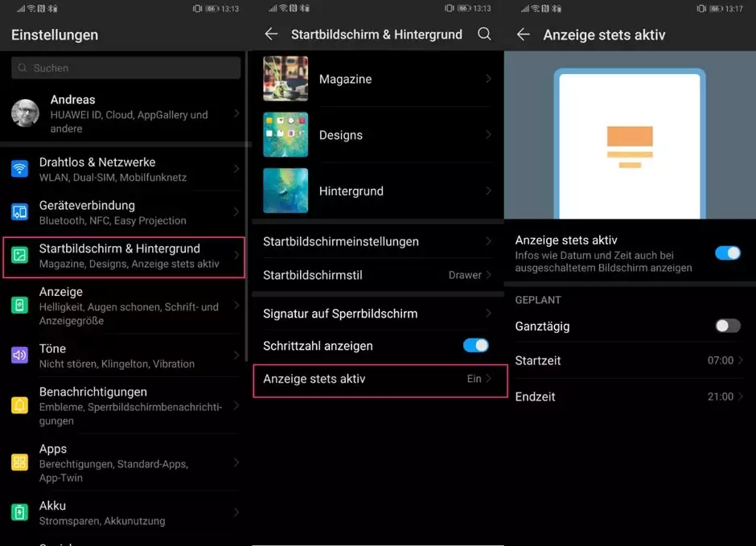Tap the purple Töne speaker icon
Viewport: 756px width, 546px height.
[x=19, y=355]
